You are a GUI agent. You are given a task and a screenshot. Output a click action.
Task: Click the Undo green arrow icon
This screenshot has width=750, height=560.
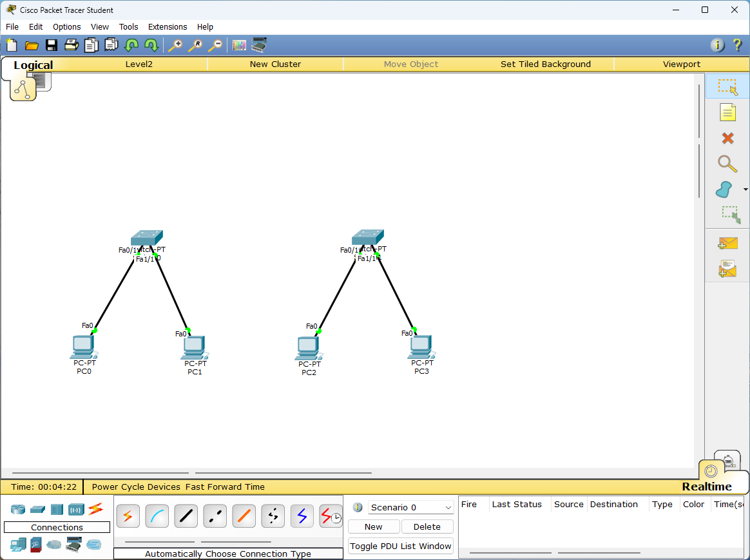[x=131, y=45]
